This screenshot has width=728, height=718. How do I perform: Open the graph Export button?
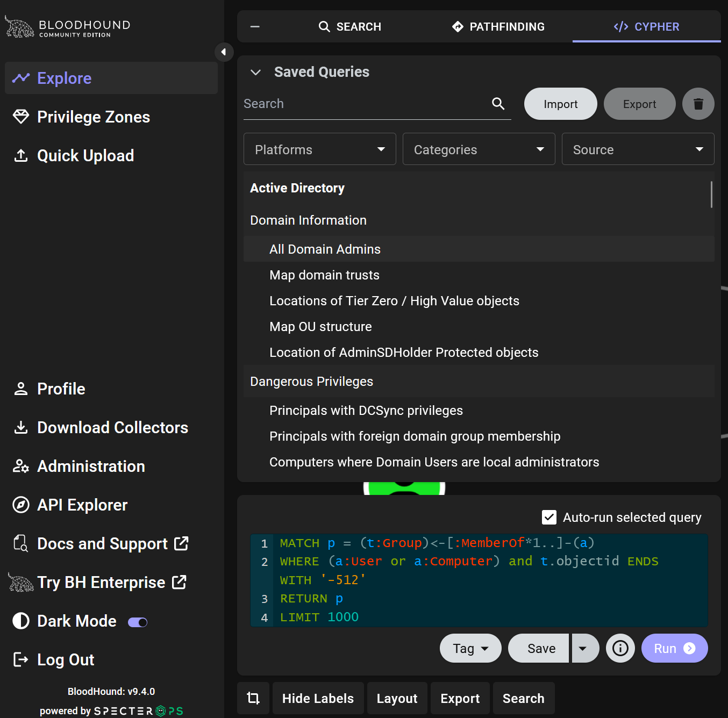[x=460, y=698]
